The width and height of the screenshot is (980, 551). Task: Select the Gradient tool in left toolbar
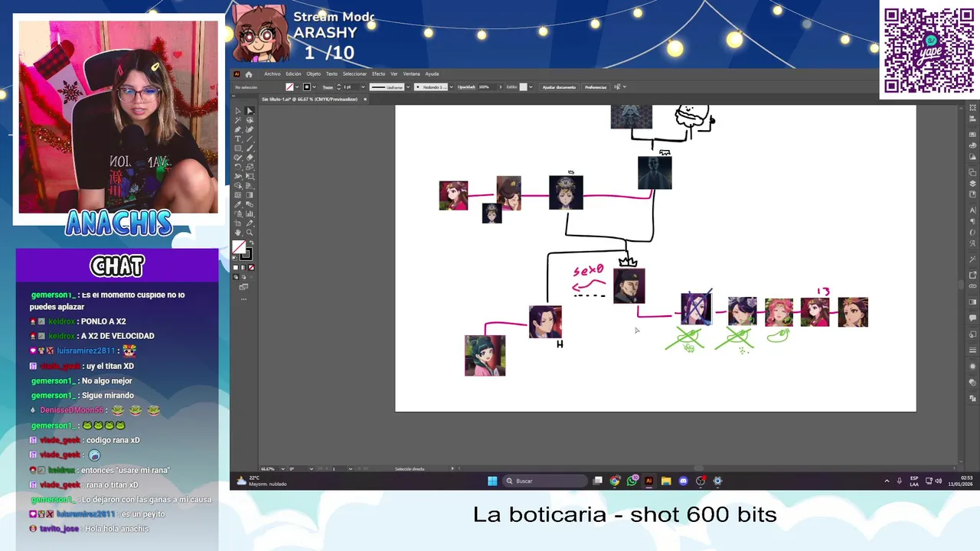tap(250, 194)
